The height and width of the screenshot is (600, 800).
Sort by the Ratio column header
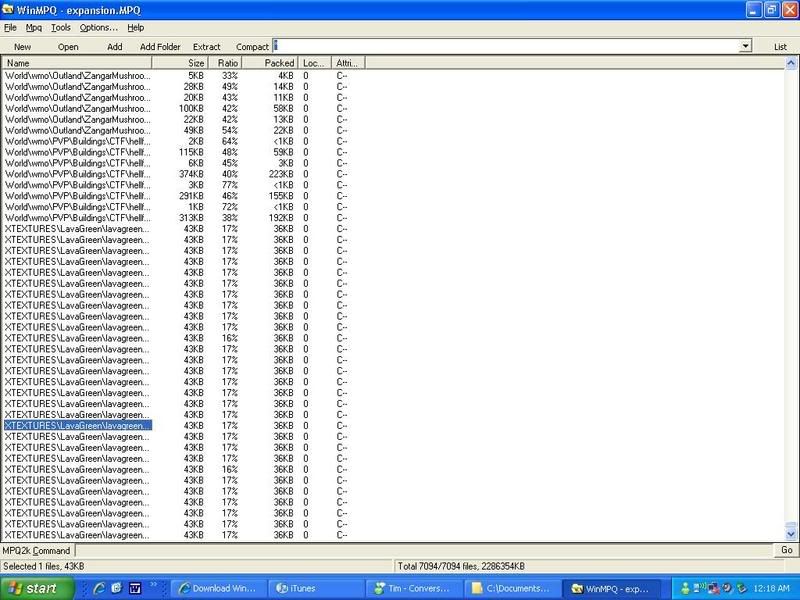point(225,63)
